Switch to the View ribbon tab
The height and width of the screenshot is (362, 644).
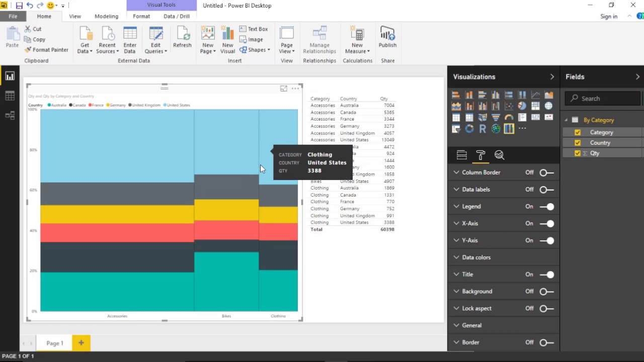[x=75, y=16]
